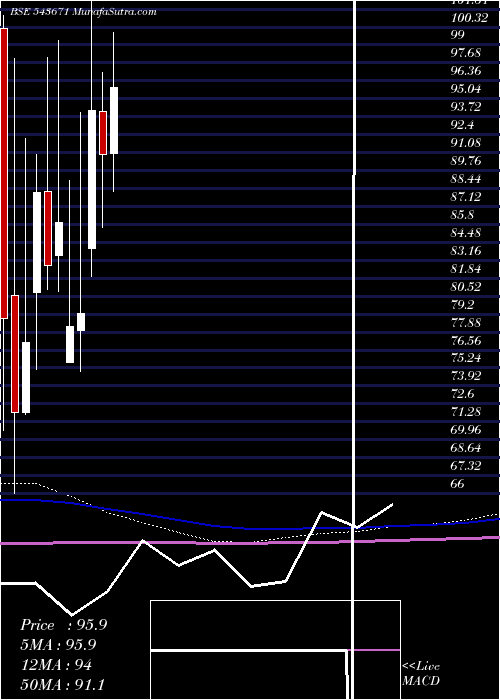Select the 50MA : 91.1 value
Screen dimensions: 500x700
[62, 685]
